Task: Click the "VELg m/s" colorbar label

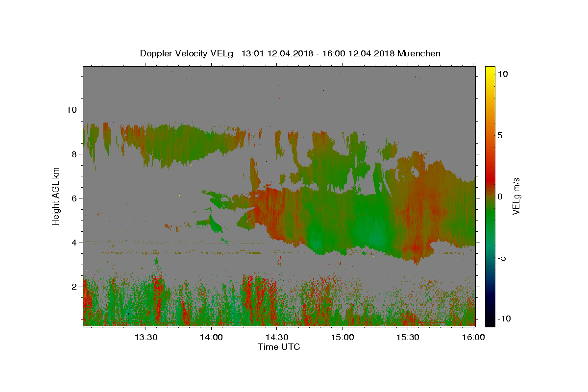Action: point(516,196)
